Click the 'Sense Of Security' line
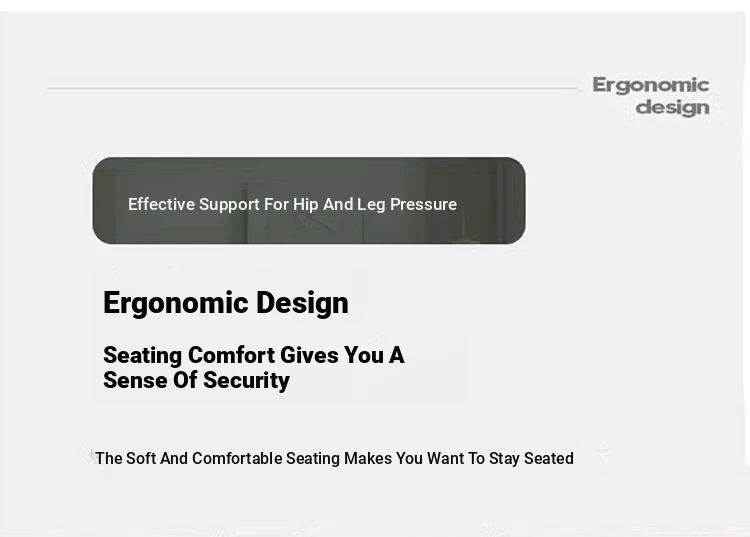 [197, 381]
